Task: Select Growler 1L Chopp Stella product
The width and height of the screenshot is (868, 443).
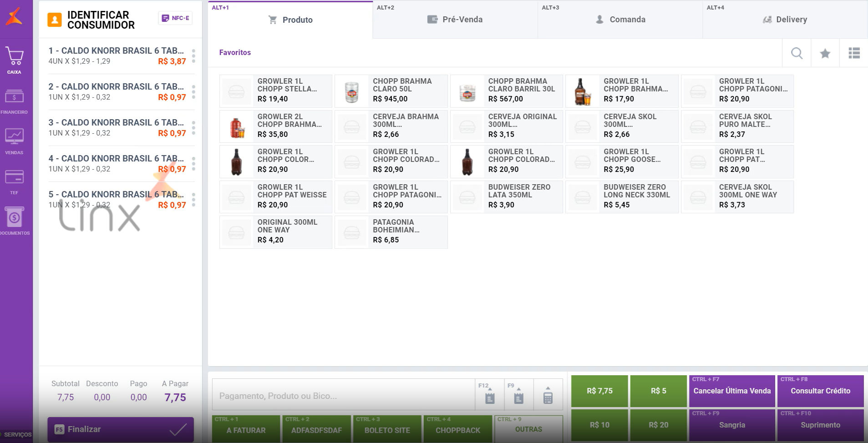Action: [x=276, y=91]
